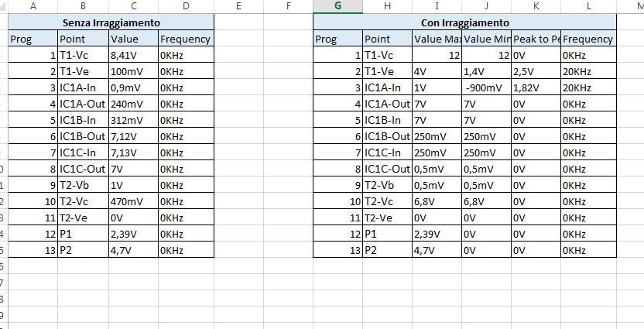Select the cell containing 240mV
Image resolution: width=644 pixels, height=329 pixels.
(x=133, y=105)
